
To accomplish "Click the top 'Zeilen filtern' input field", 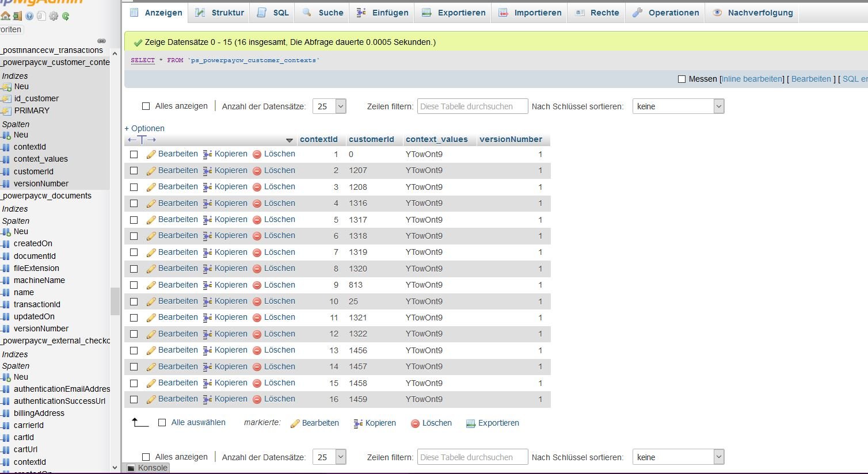I will (x=472, y=106).
